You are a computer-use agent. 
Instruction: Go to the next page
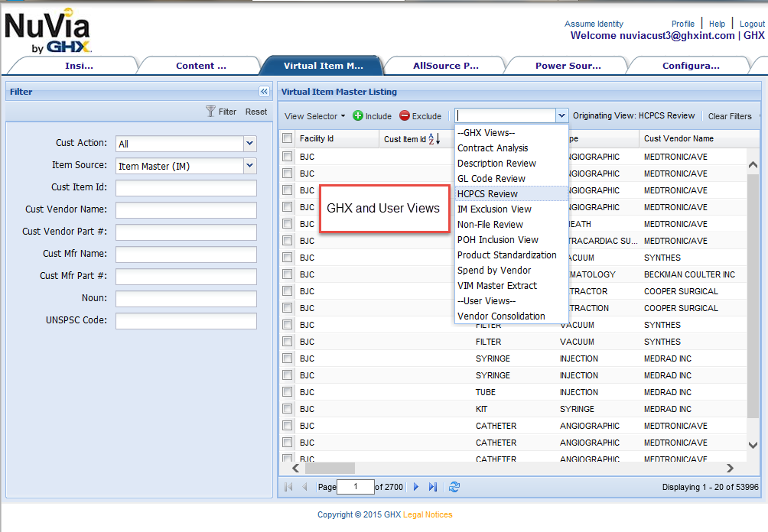[416, 486]
